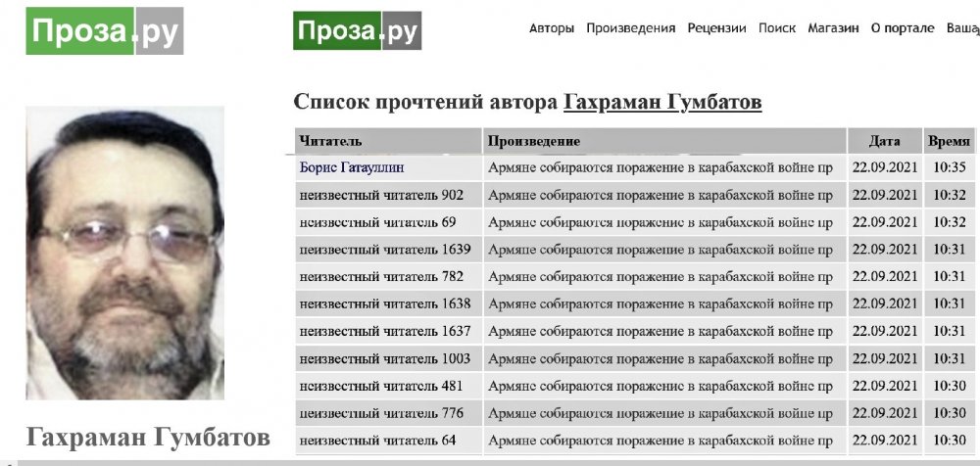Viewport: 980px width, 466px height.
Task: Click time cell in читатель 776 row
Action: [950, 413]
